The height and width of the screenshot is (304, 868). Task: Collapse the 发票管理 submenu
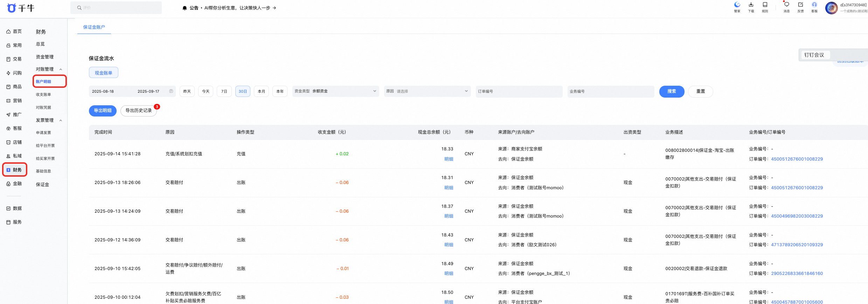(x=61, y=120)
